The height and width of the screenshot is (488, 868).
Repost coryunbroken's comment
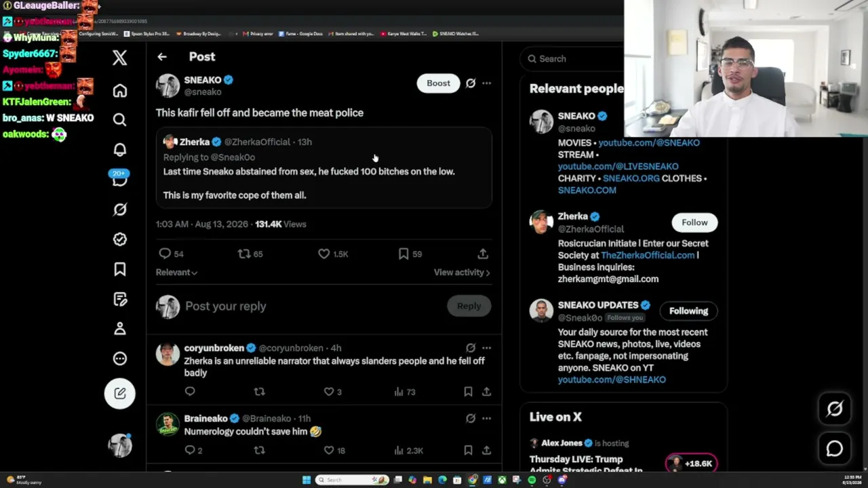(x=259, y=392)
